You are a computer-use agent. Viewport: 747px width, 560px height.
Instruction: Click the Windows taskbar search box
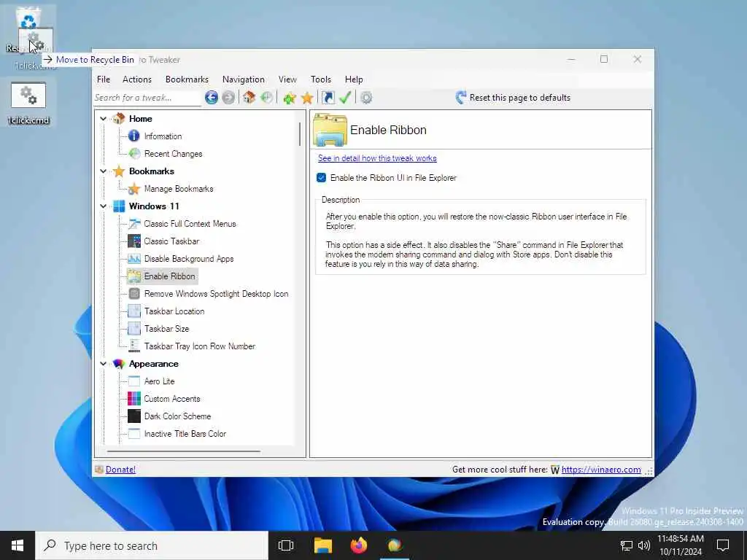(152, 545)
